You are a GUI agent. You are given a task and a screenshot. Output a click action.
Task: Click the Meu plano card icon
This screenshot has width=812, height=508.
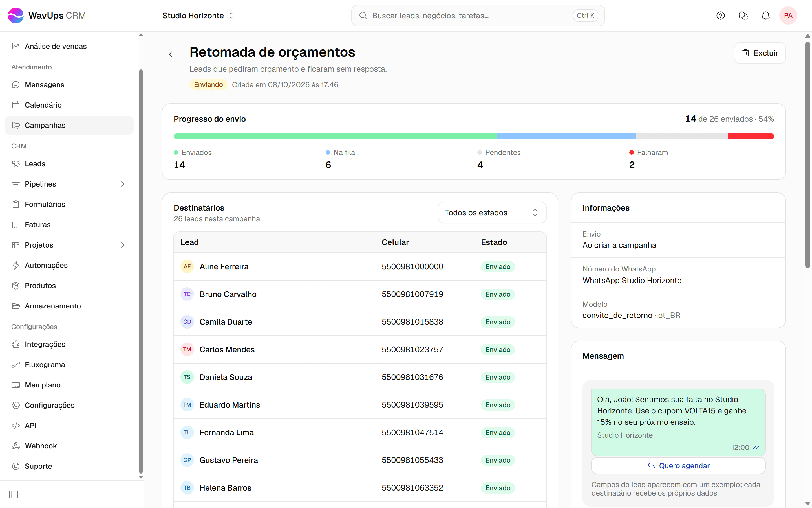point(16,385)
